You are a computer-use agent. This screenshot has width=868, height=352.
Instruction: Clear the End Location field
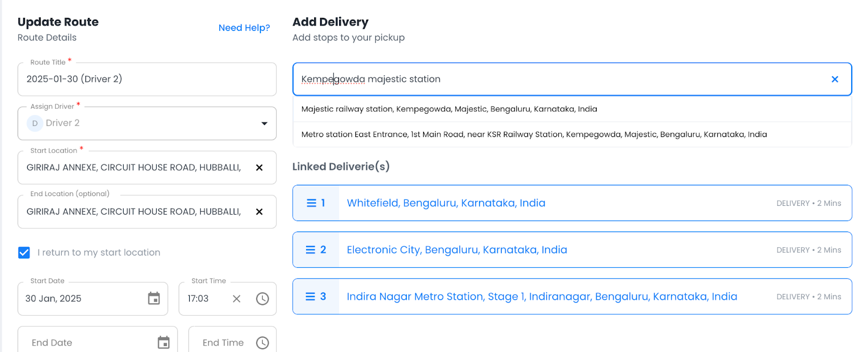pos(259,211)
